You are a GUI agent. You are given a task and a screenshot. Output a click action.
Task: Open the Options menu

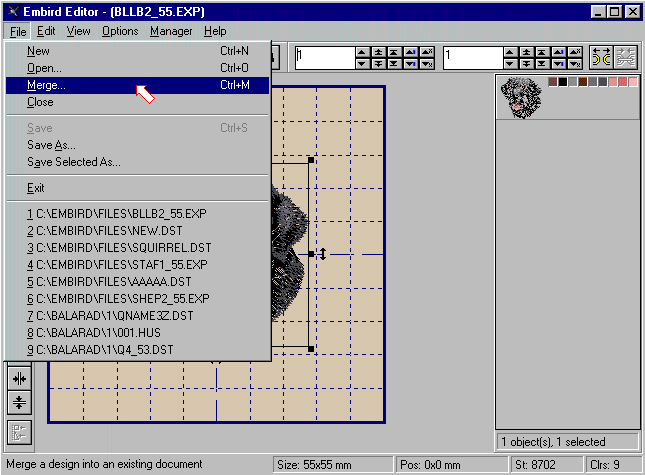tap(120, 31)
